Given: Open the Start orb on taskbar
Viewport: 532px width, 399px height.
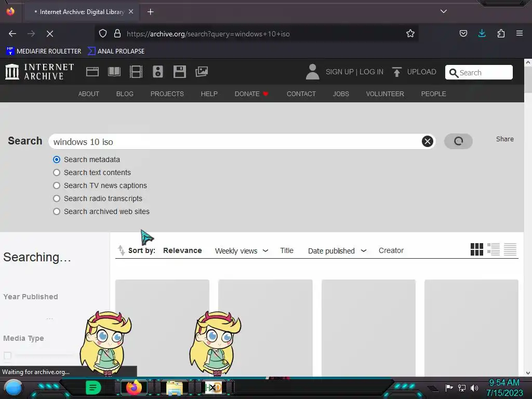Looking at the screenshot, I should (14, 389).
